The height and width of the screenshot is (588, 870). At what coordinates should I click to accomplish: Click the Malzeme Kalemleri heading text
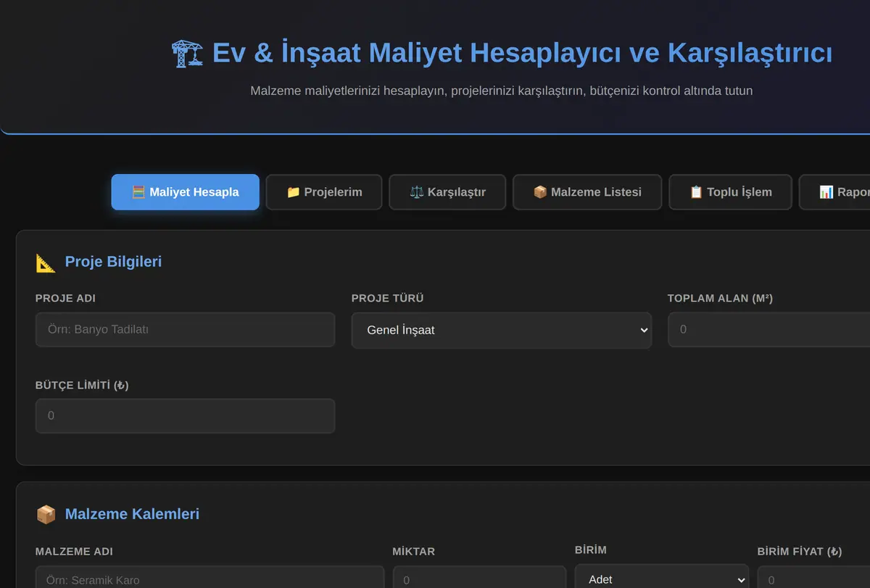[x=132, y=514]
